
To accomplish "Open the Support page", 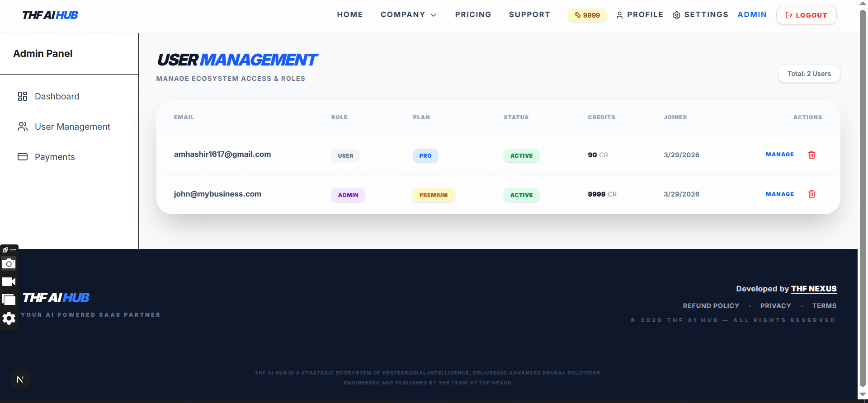I will coord(529,14).
